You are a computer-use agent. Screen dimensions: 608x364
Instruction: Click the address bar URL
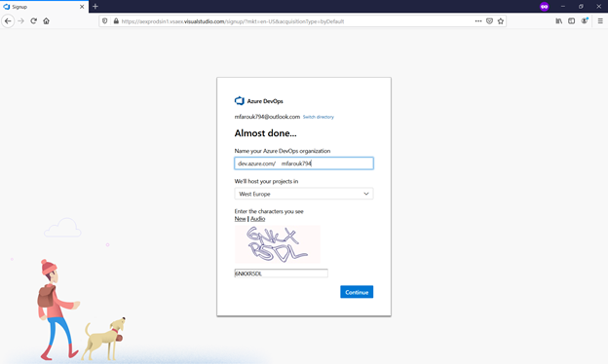pyautogui.click(x=233, y=21)
